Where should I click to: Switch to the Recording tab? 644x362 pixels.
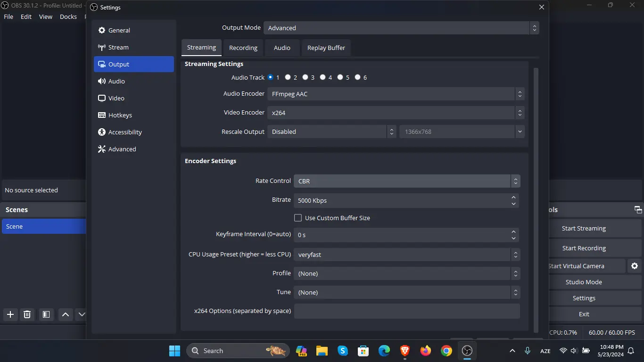243,48
